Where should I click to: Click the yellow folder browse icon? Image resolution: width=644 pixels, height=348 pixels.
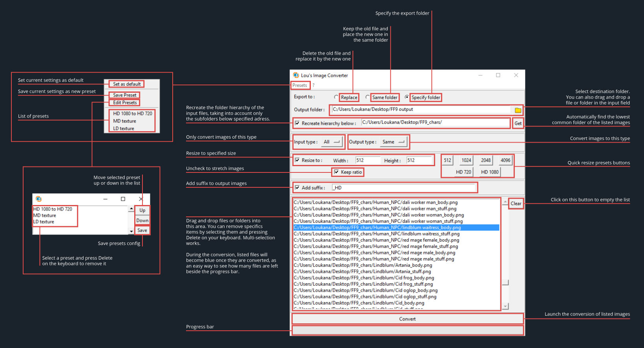click(x=518, y=110)
